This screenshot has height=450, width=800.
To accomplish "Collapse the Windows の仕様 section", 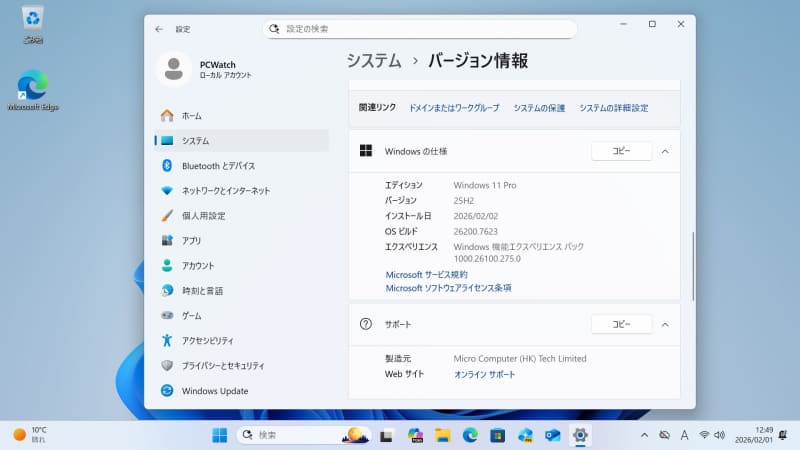I will click(x=665, y=152).
